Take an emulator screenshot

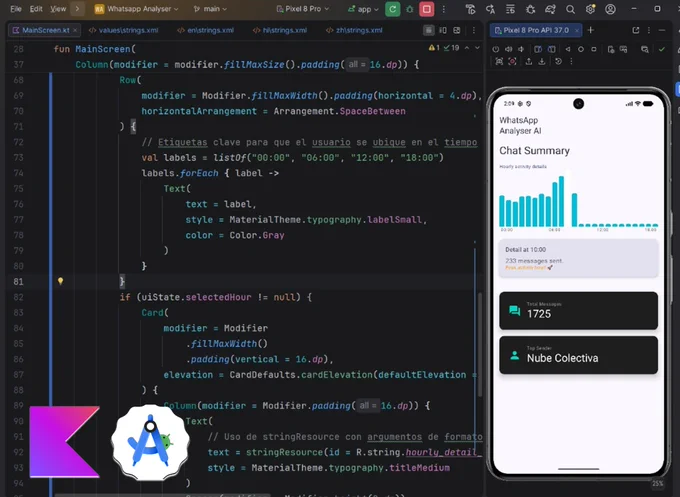coord(499,62)
